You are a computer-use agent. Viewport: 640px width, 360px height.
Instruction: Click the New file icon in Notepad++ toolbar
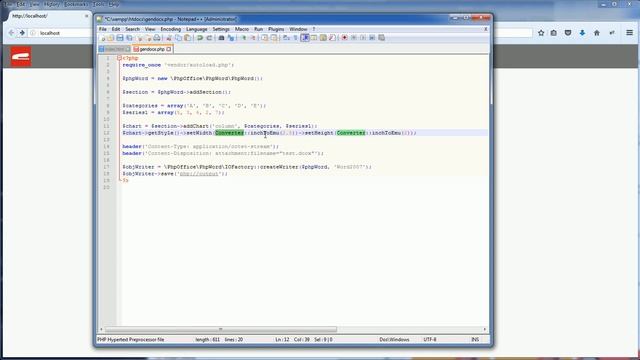point(102,38)
